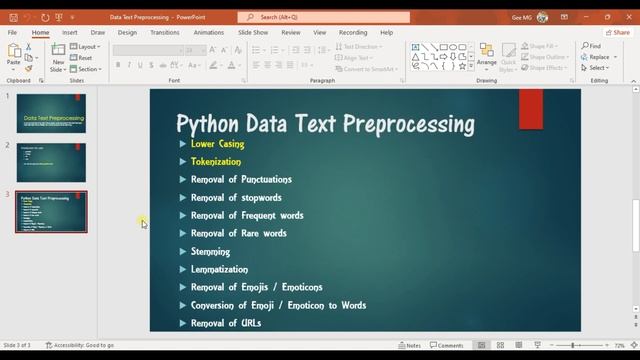
Task: Click the Find magnifier in Editing group
Action: [591, 46]
